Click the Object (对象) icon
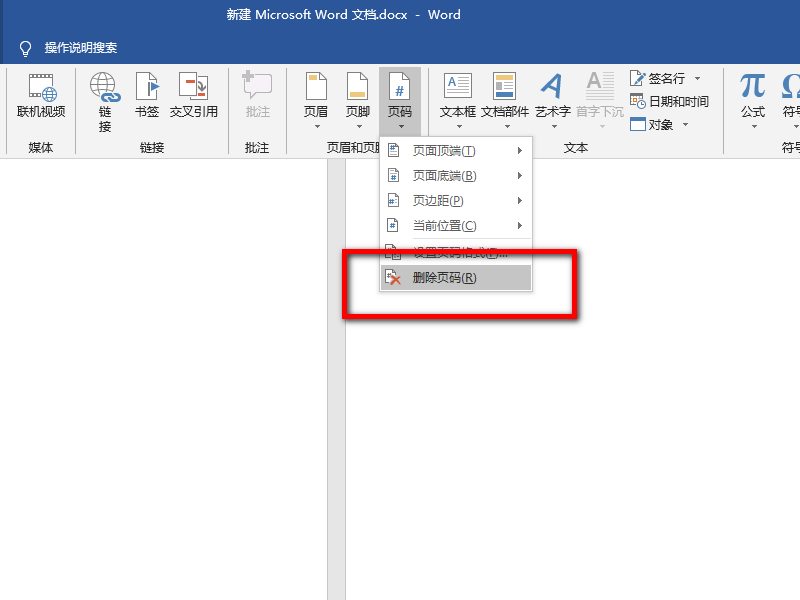This screenshot has width=800, height=600. pyautogui.click(x=638, y=124)
